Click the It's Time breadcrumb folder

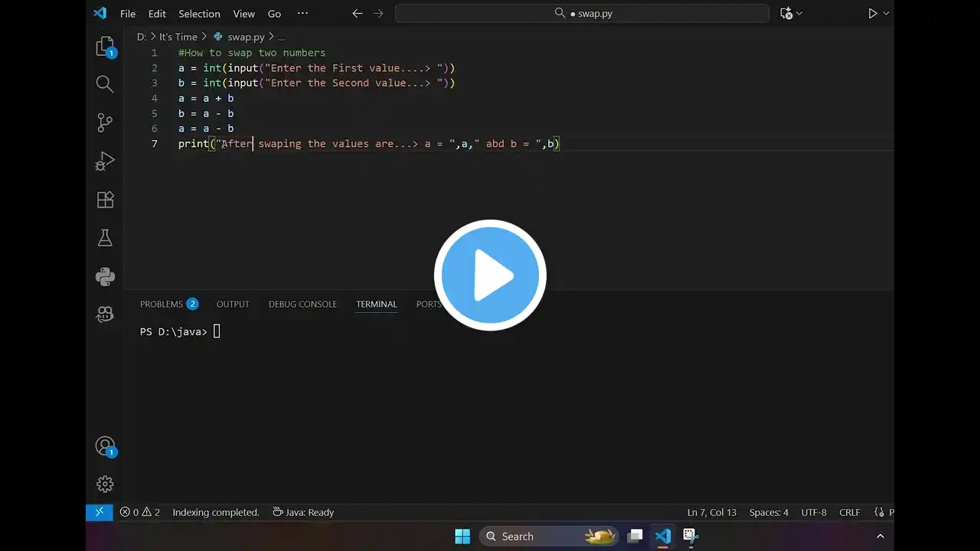pyautogui.click(x=178, y=37)
